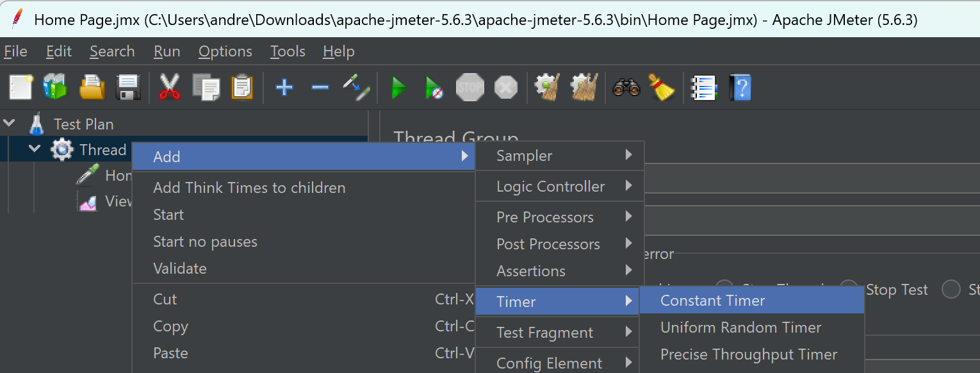Click the Stop sign toolbar icon
Screen dimensions: 980x373
[x=470, y=87]
